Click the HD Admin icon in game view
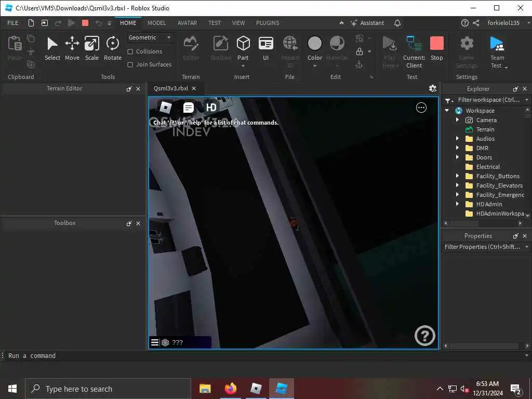The image size is (532, 399). pos(211,108)
